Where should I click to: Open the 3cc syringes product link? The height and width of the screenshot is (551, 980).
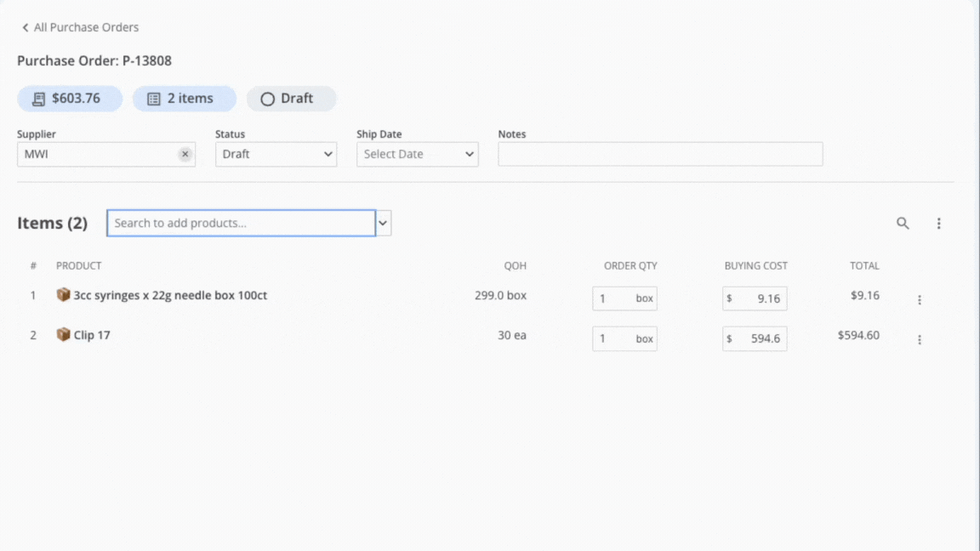[x=170, y=296]
